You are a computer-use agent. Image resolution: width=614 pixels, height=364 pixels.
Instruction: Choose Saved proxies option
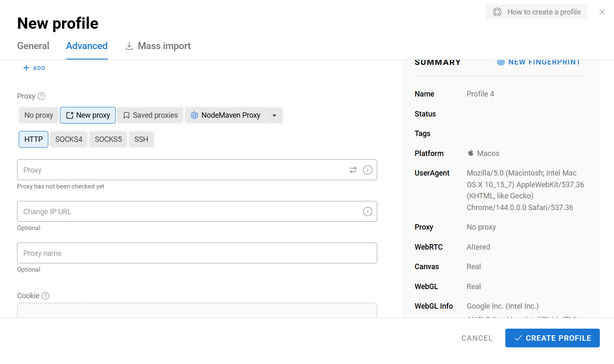150,115
